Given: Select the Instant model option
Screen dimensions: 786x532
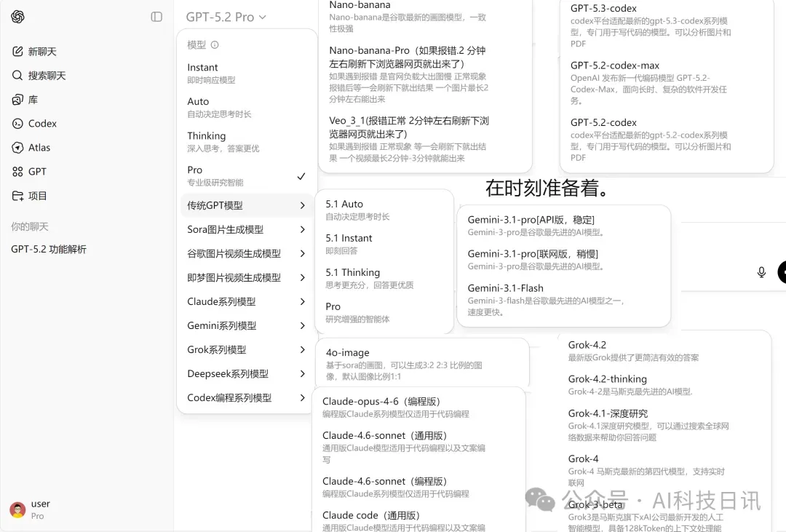Looking at the screenshot, I should [246, 74].
